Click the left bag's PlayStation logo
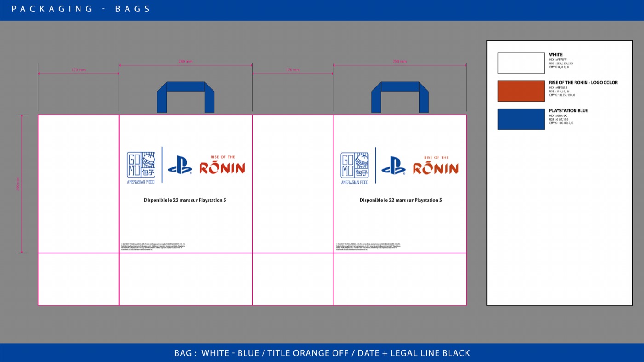Image resolution: width=644 pixels, height=362 pixels. click(x=180, y=165)
